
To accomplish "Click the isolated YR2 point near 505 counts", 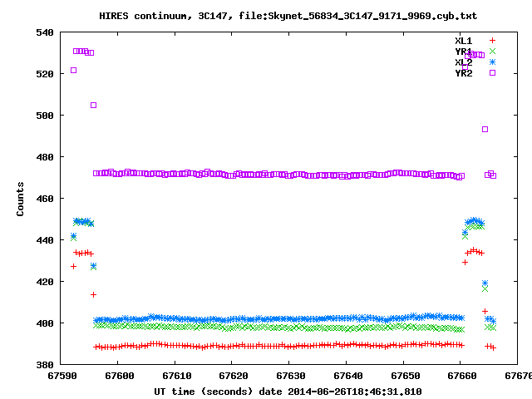I will coord(94,106).
